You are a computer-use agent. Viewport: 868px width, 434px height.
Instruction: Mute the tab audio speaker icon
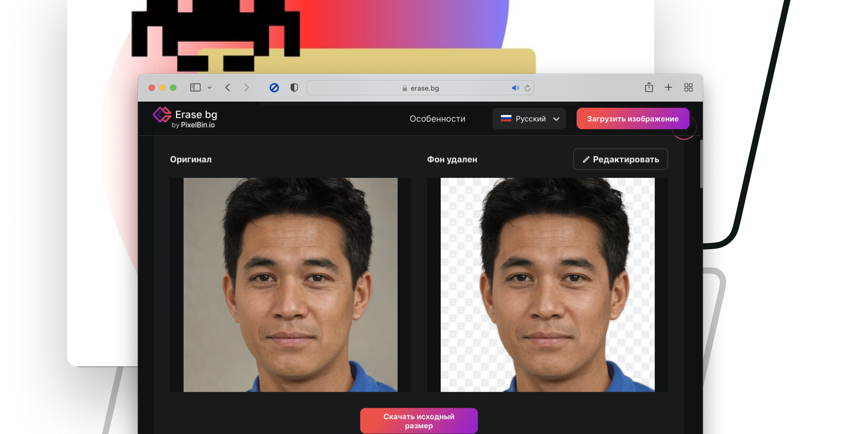click(x=515, y=88)
